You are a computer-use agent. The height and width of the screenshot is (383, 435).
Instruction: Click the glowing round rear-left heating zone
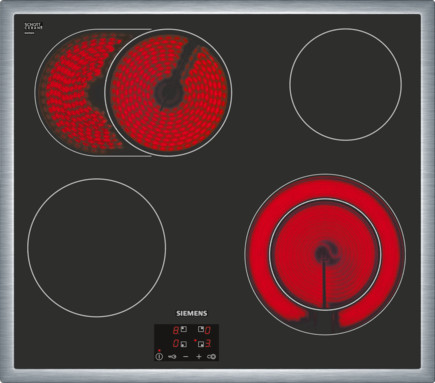(168, 92)
